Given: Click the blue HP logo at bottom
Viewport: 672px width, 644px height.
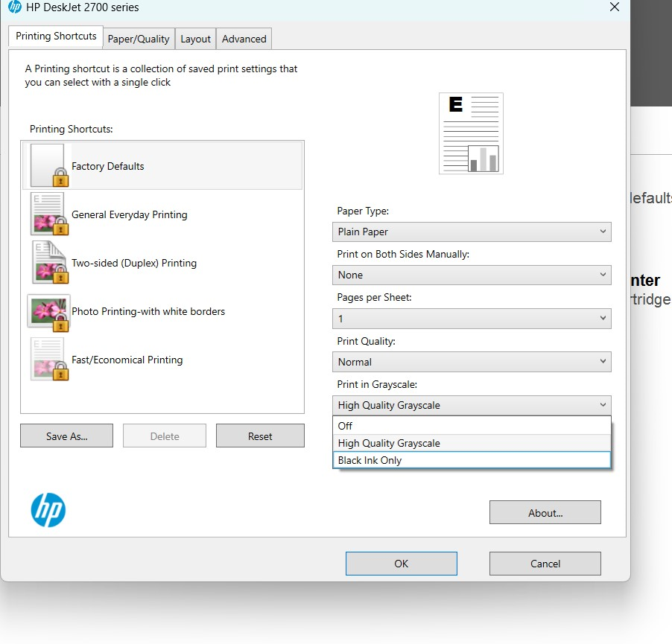Looking at the screenshot, I should 48,510.
